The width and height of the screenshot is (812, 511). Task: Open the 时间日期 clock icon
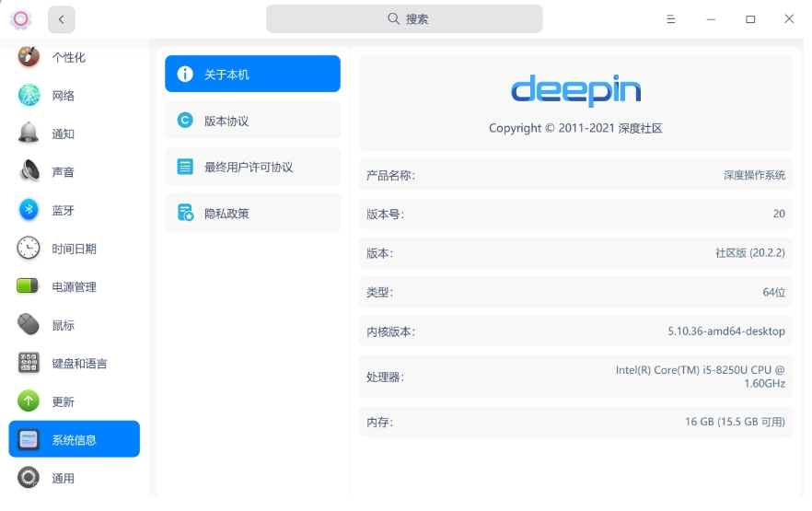point(29,248)
